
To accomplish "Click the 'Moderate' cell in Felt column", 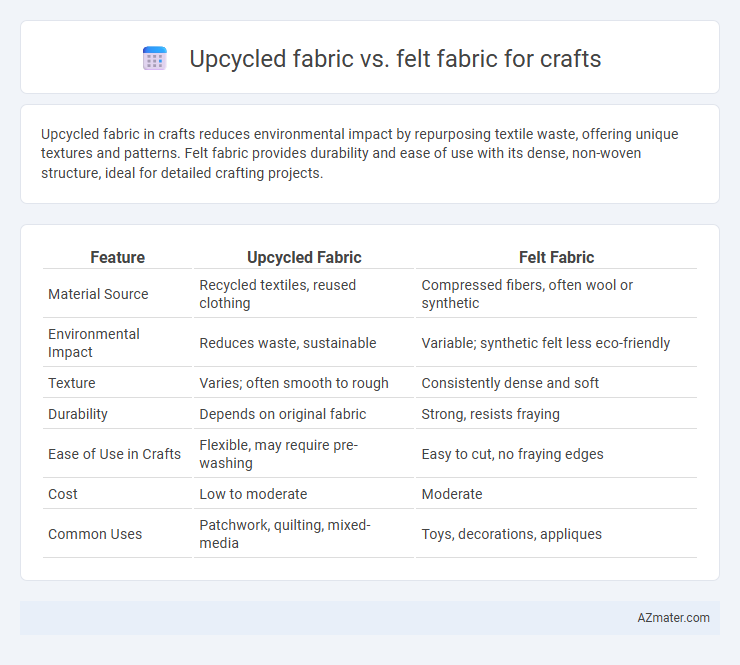I will (x=452, y=494).
